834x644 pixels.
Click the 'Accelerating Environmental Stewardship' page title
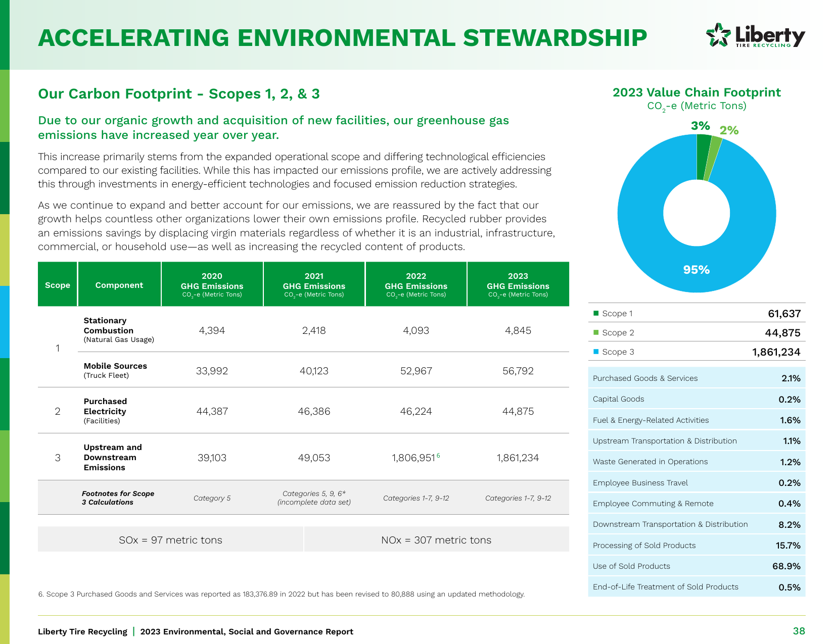click(342, 38)
